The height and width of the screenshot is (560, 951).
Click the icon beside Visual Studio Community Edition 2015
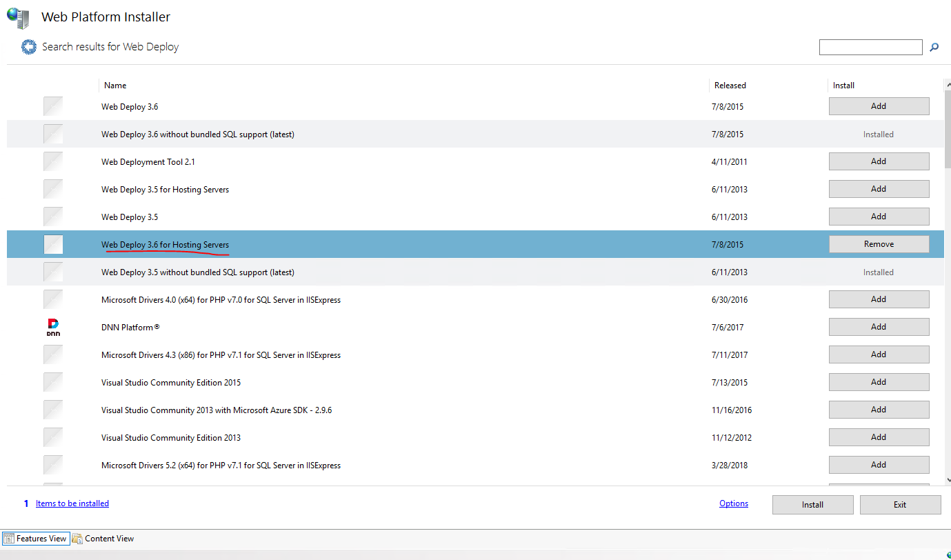click(x=53, y=382)
